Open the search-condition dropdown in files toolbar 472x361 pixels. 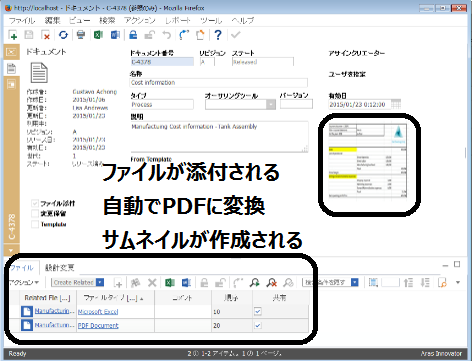click(355, 282)
